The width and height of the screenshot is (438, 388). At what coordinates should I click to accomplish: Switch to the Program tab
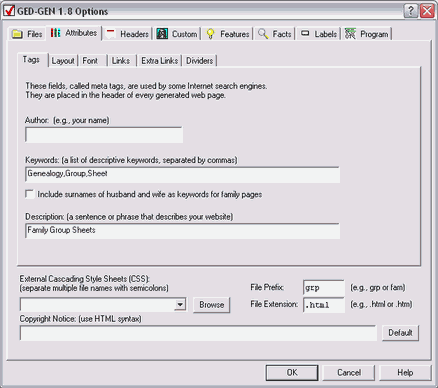click(366, 34)
